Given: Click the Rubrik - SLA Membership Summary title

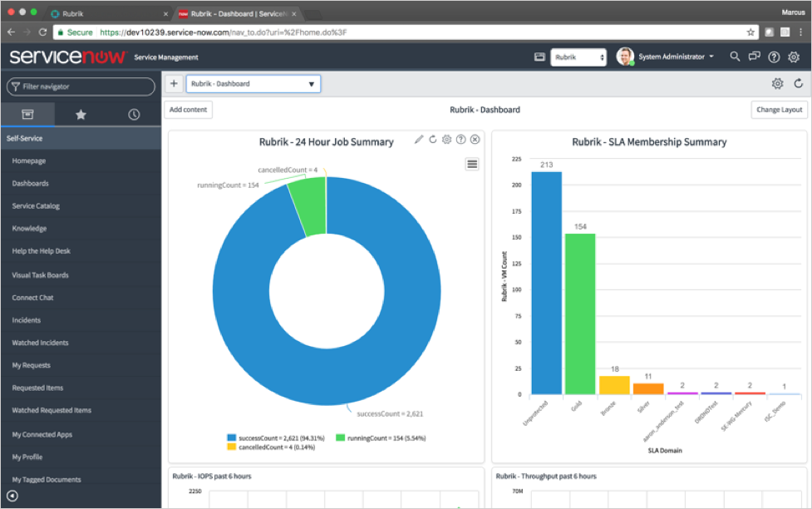Looking at the screenshot, I should pyautogui.click(x=649, y=142).
